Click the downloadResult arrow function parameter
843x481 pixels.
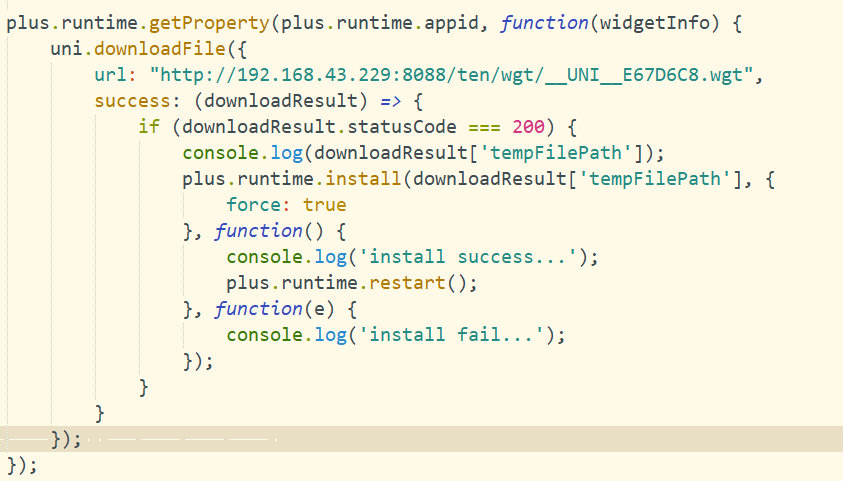[281, 101]
